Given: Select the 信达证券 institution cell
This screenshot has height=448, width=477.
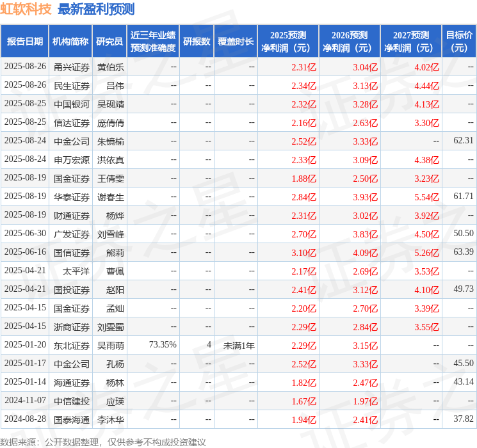Looking at the screenshot, I should pyautogui.click(x=72, y=123).
